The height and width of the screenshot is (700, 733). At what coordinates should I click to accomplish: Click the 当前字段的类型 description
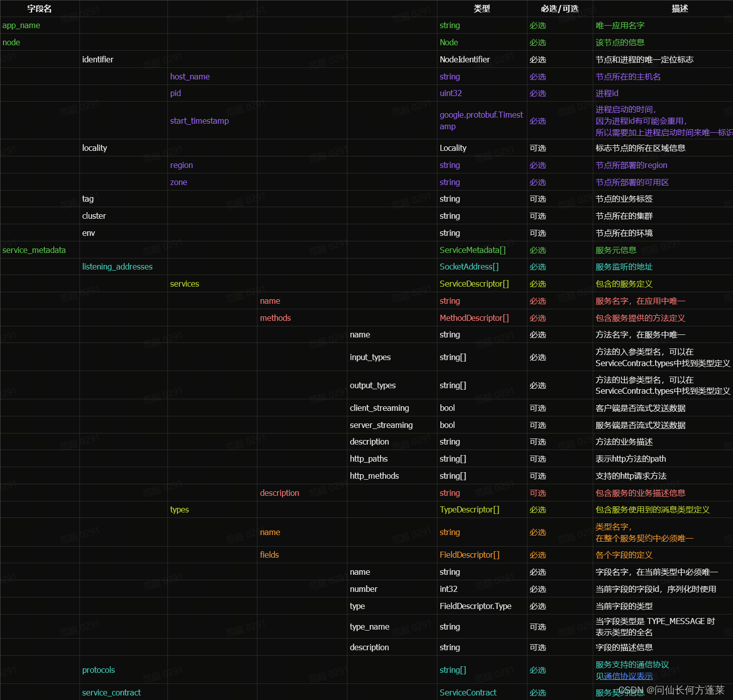coord(624,606)
